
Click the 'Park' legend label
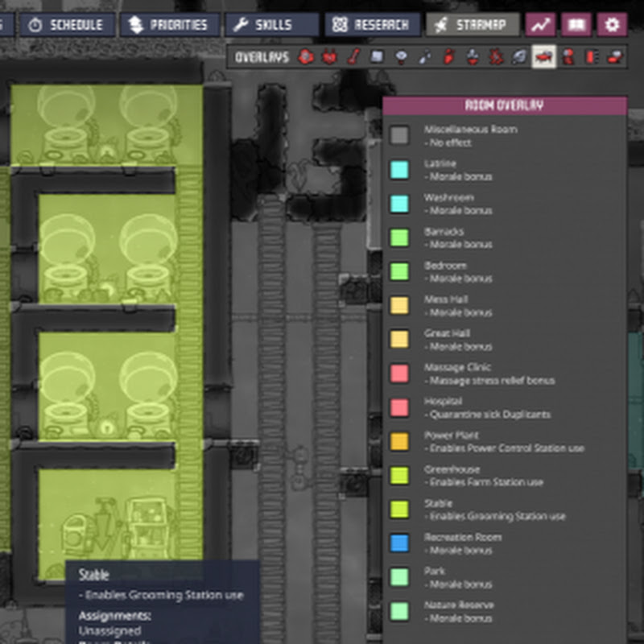(435, 571)
